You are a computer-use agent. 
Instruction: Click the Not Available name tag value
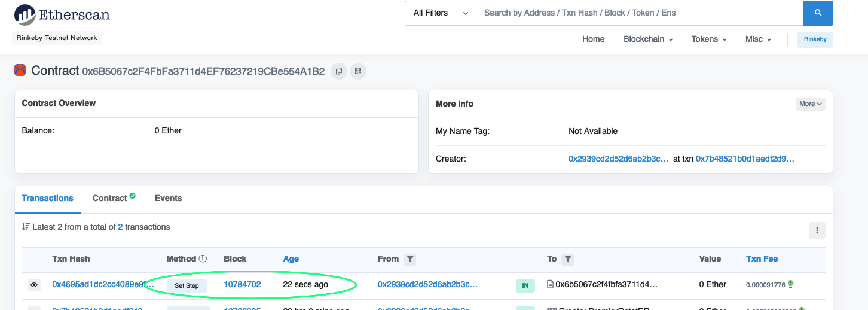tap(593, 131)
